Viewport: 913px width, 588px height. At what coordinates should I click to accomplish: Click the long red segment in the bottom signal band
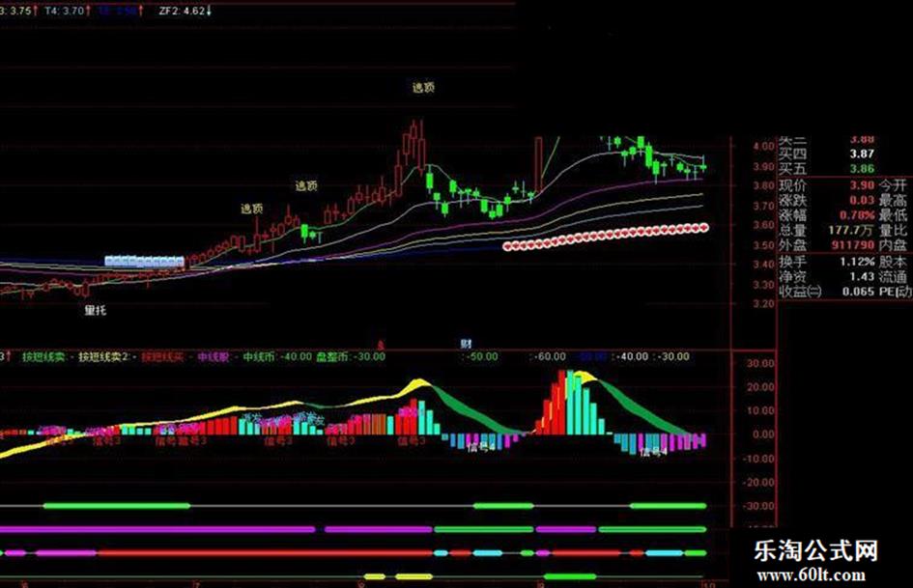pos(265,552)
